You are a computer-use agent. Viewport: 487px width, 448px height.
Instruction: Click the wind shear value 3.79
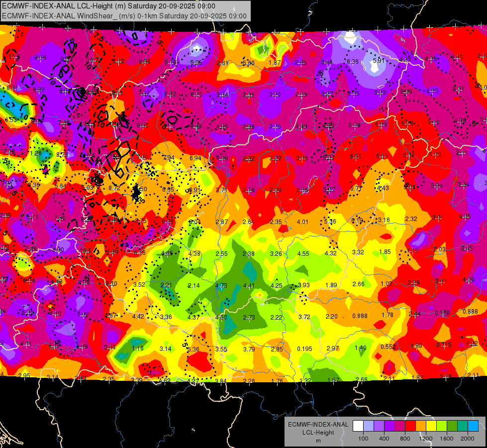click(x=249, y=349)
